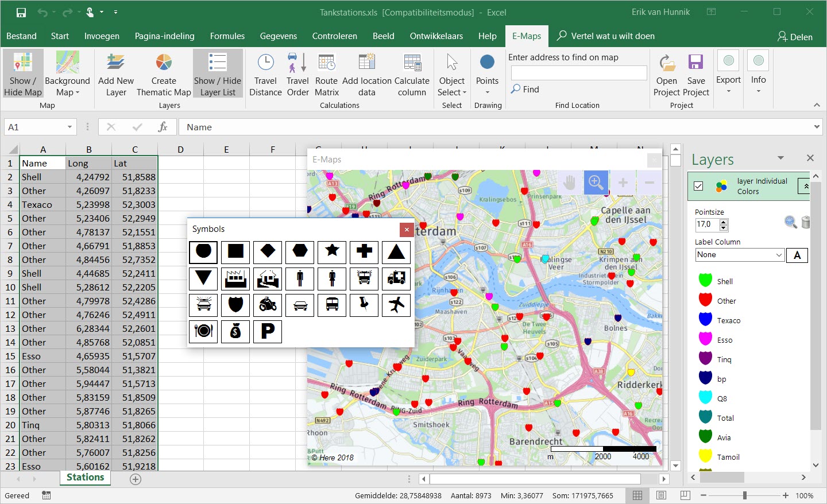
Task: Select the shield symbol
Action: (235, 305)
